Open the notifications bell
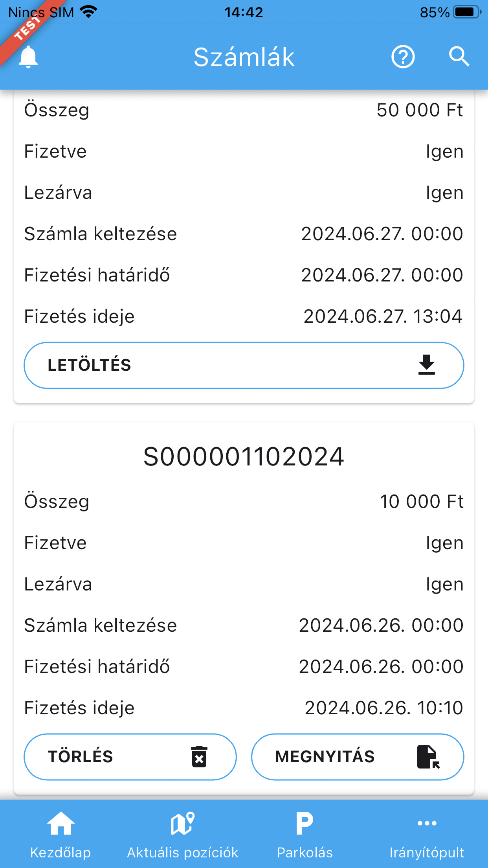This screenshot has width=488, height=868. (28, 57)
